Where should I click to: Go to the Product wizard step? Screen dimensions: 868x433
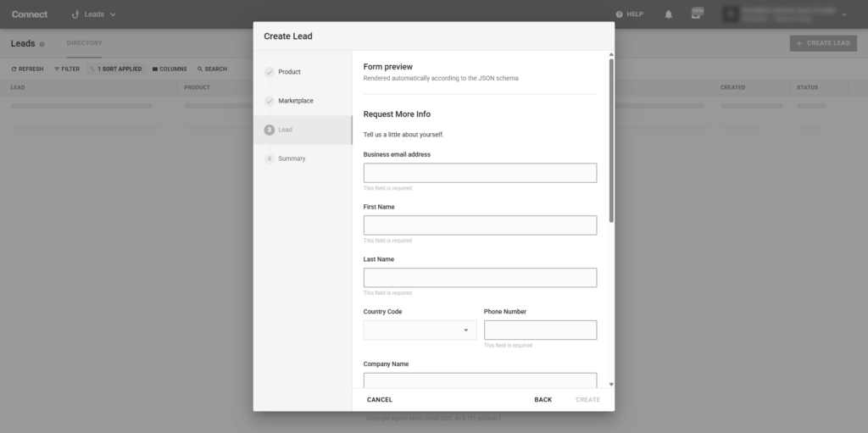[x=289, y=72]
